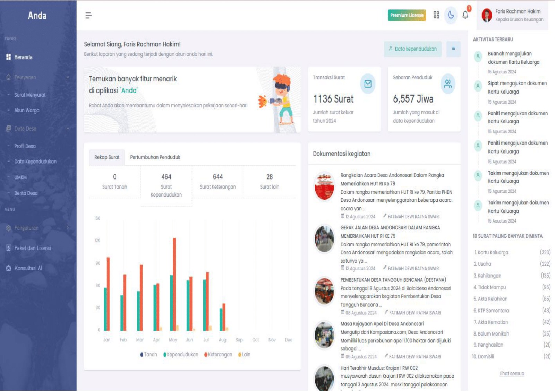Viewport: 555px width, 392px height.
Task: Click the hamburger menu icon in header
Action: pos(88,15)
